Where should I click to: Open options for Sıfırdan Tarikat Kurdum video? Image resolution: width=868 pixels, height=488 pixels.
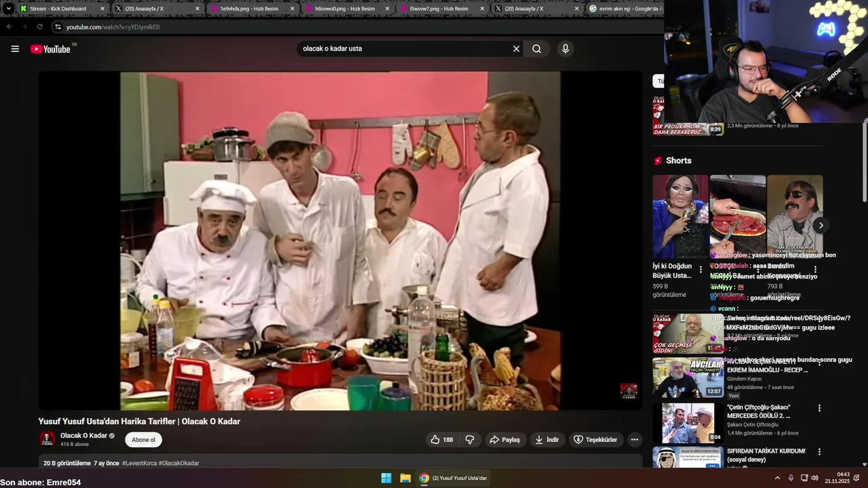819,452
